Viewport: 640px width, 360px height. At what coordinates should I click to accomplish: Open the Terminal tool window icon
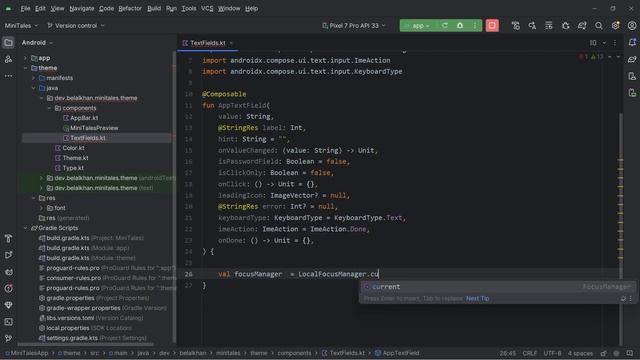[8, 322]
